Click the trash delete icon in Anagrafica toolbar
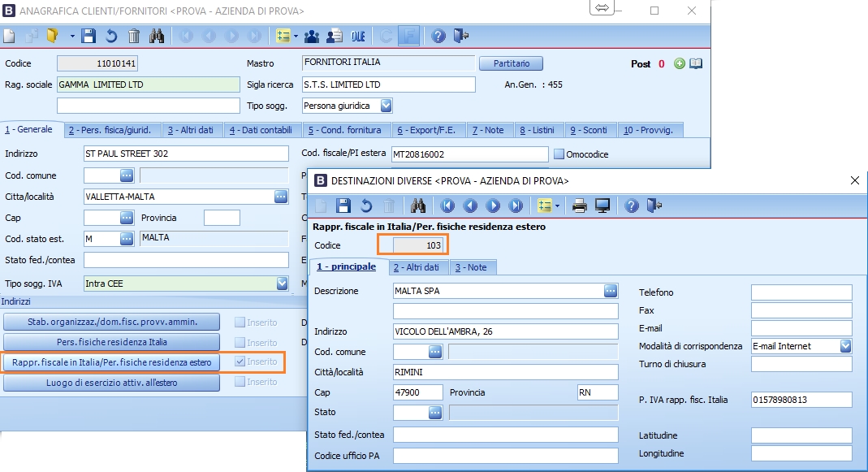The image size is (868, 472). tap(134, 36)
